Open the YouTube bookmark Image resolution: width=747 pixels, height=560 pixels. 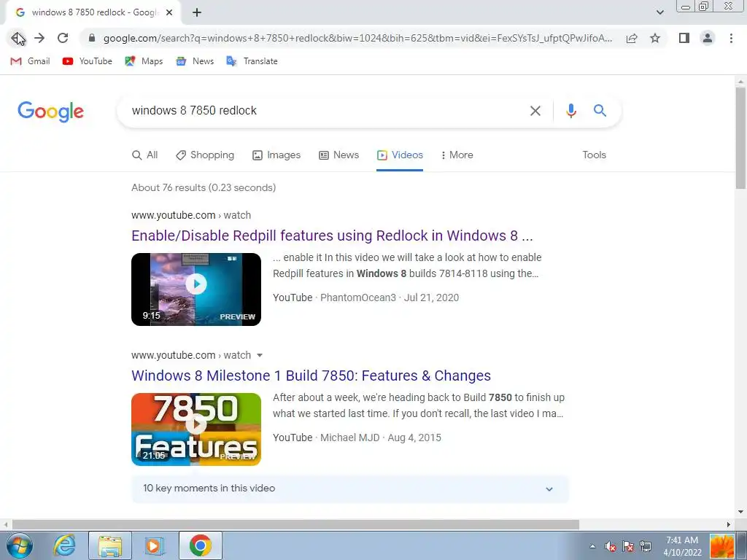point(88,61)
